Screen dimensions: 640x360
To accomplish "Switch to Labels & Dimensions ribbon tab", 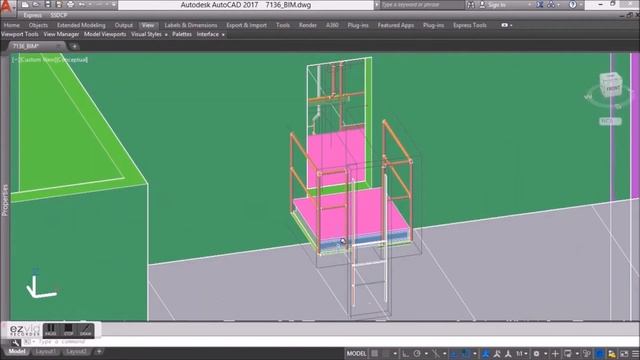I will pos(191,25).
